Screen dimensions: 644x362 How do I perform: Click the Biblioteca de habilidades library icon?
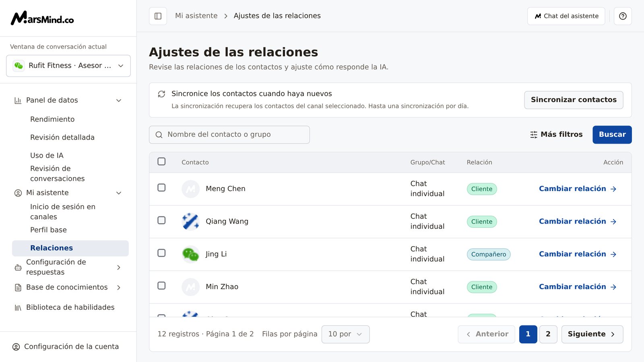point(18,308)
